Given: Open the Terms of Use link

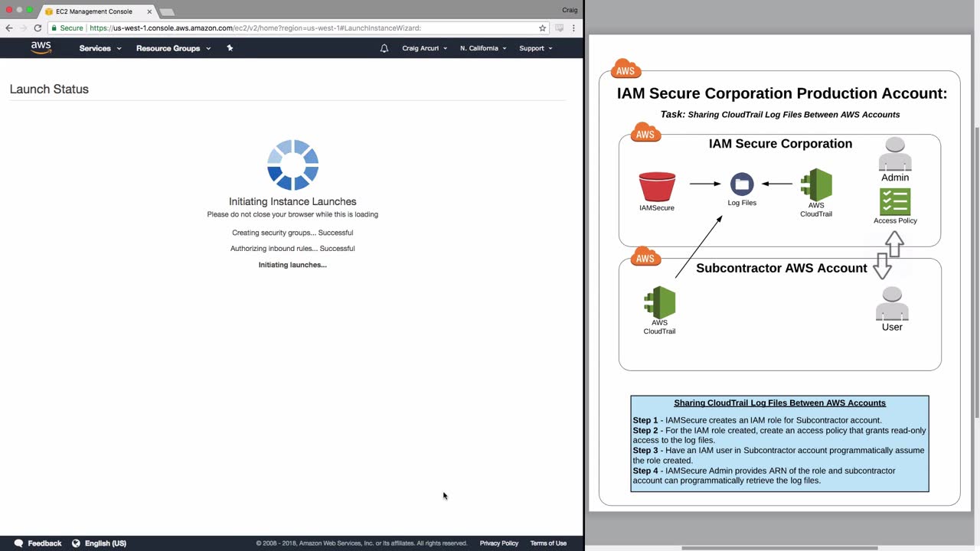Looking at the screenshot, I should tap(548, 543).
